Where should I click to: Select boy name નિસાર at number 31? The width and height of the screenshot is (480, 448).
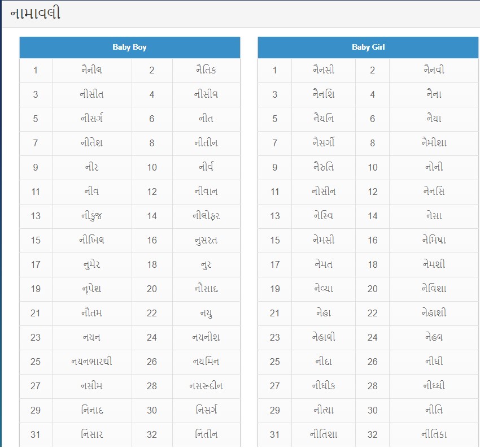click(91, 434)
